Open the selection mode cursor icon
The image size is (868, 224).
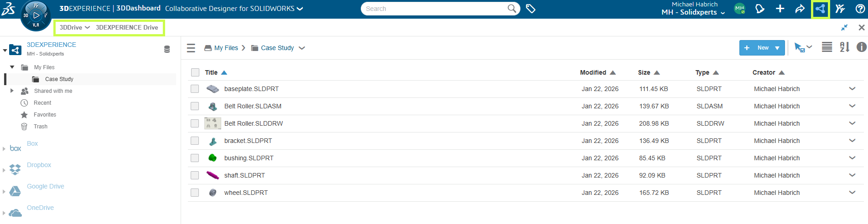799,47
